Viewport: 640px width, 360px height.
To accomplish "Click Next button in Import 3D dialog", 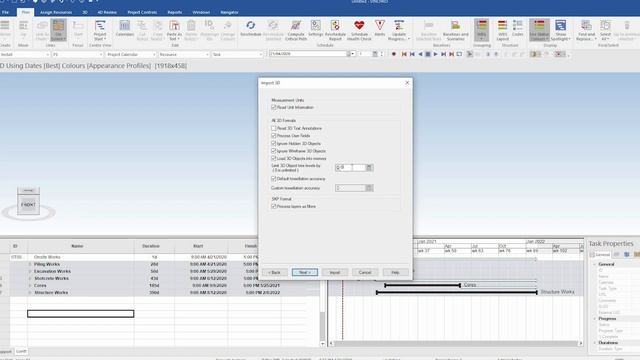I will [x=304, y=272].
